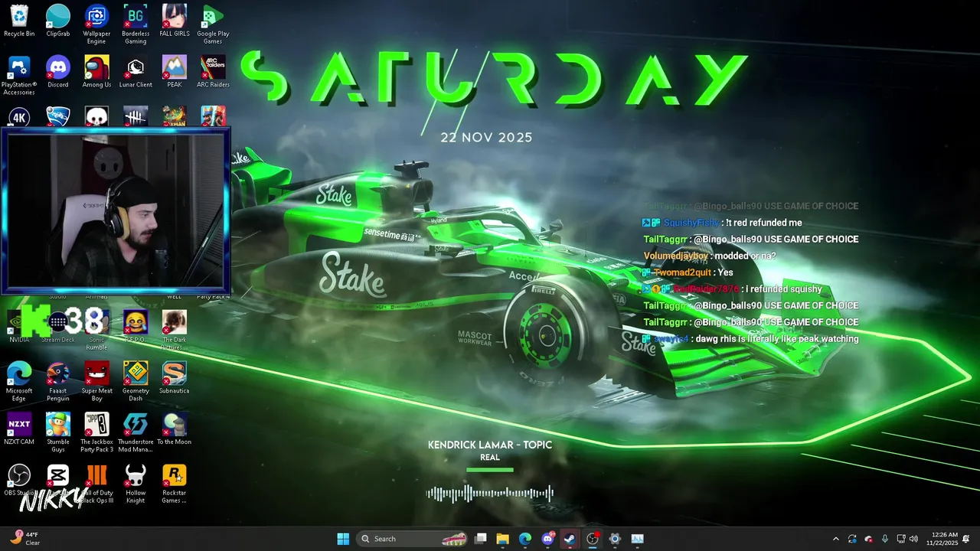This screenshot has height=551, width=980.
Task: Select the Super Meat Boy icon
Action: click(96, 381)
